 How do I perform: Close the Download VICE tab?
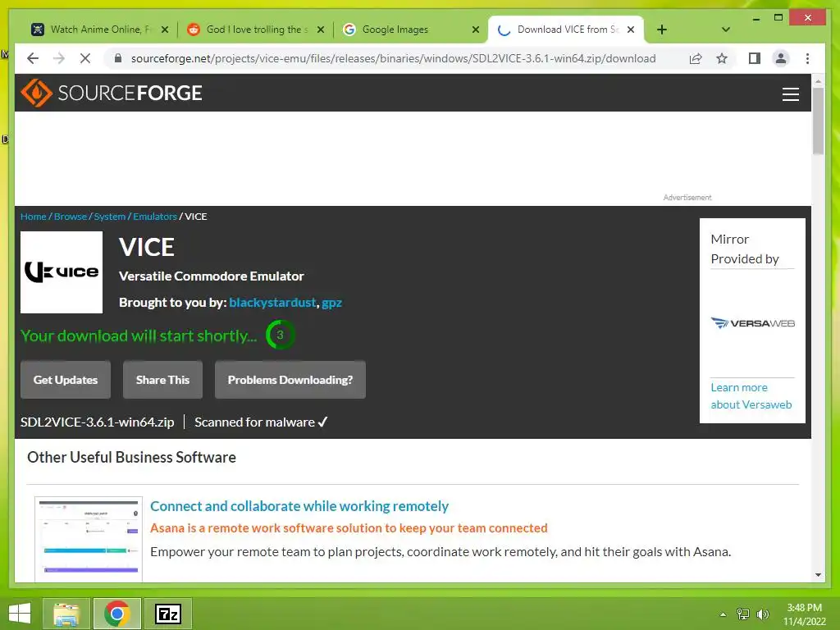click(631, 30)
